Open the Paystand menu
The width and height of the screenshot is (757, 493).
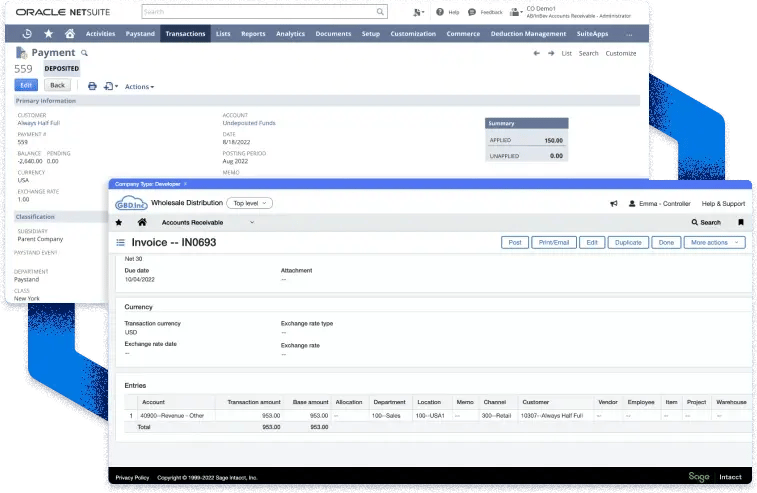140,34
